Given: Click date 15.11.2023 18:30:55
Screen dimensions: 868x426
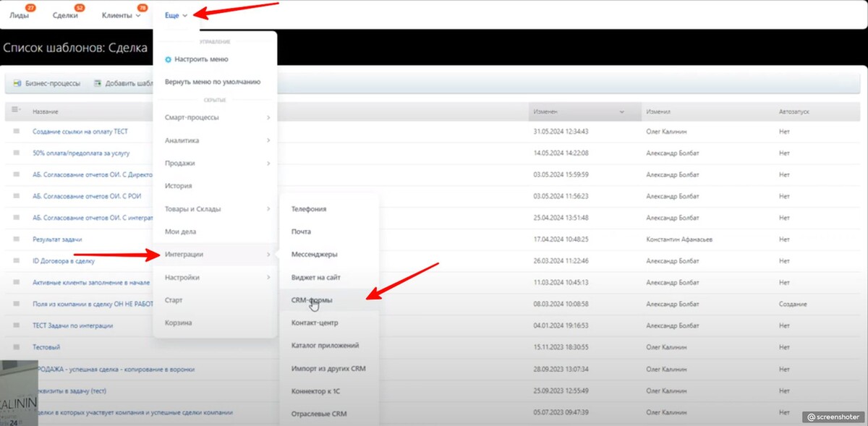Looking at the screenshot, I should pos(561,347).
